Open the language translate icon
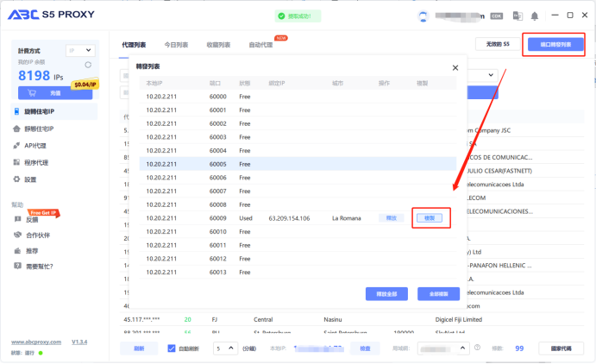The height and width of the screenshot is (364, 596). [x=518, y=16]
